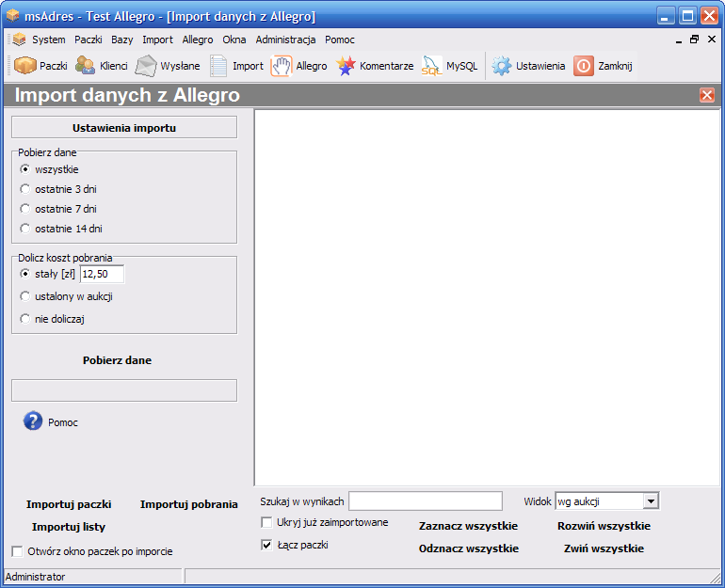Open the System menu
The image size is (725, 588).
(49, 40)
